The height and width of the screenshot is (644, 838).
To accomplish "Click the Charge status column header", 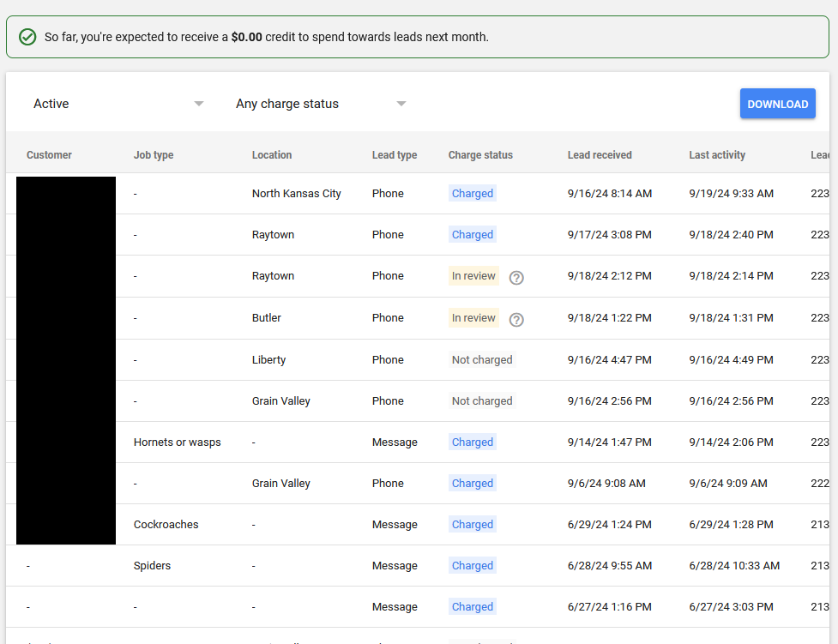I will 479,155.
